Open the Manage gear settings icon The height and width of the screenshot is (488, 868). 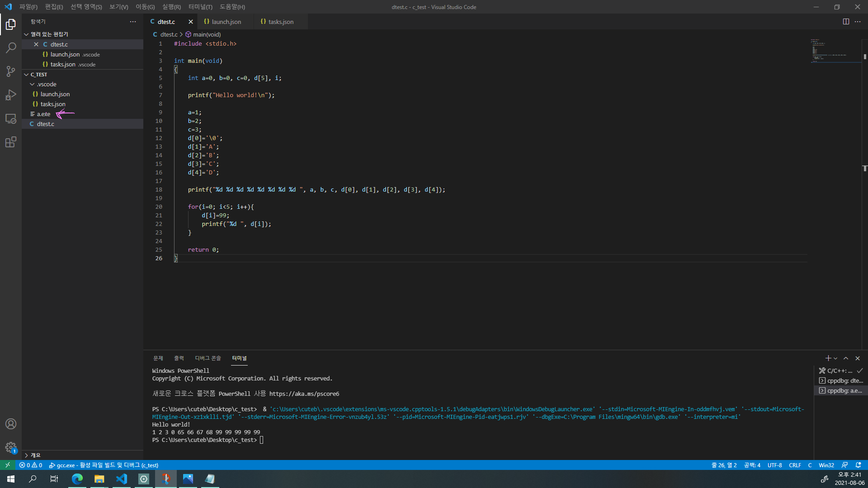pyautogui.click(x=11, y=447)
